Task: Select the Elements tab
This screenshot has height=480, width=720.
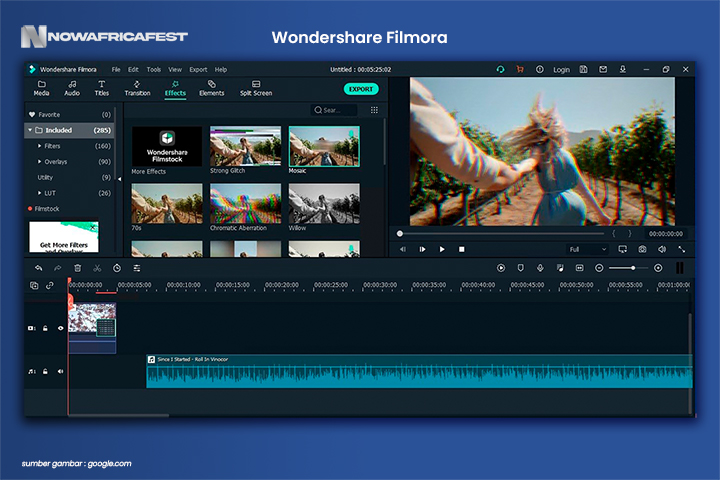Action: [212, 88]
